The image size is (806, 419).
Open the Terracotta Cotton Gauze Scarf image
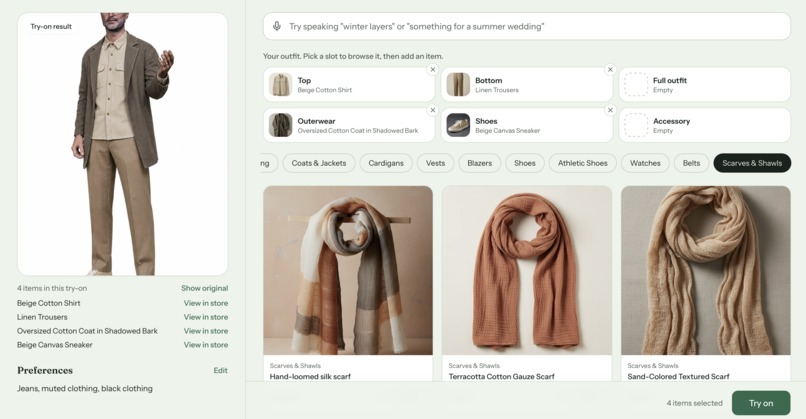[x=527, y=270]
